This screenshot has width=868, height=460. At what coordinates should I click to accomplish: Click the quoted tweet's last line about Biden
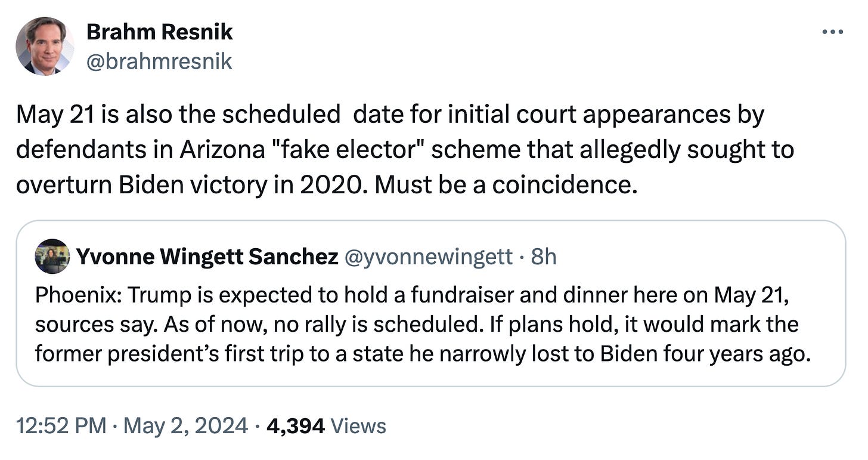click(x=423, y=354)
